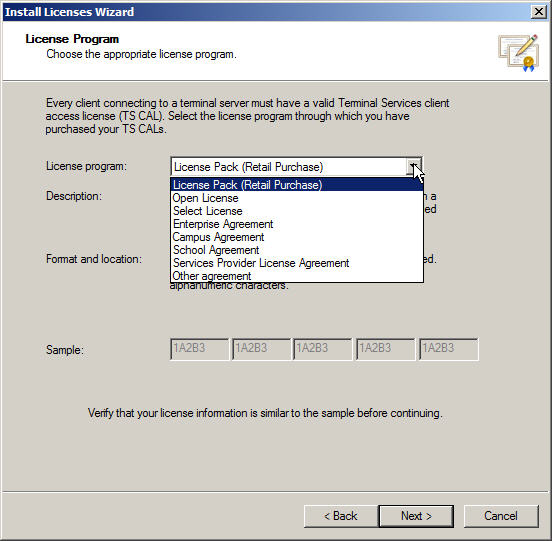Screen dimensions: 552x541
Task: Click the fifth sample 1A2B3 field
Action: (x=448, y=349)
